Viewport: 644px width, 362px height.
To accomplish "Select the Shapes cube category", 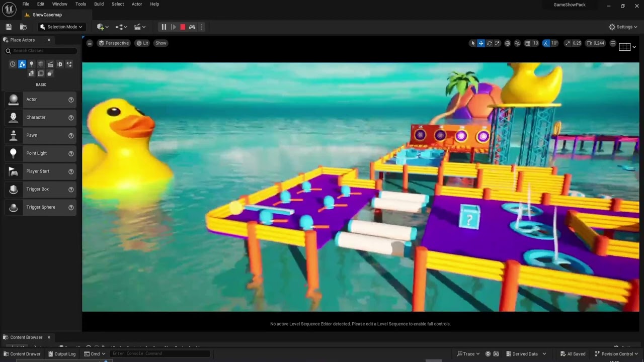I will [x=41, y=64].
